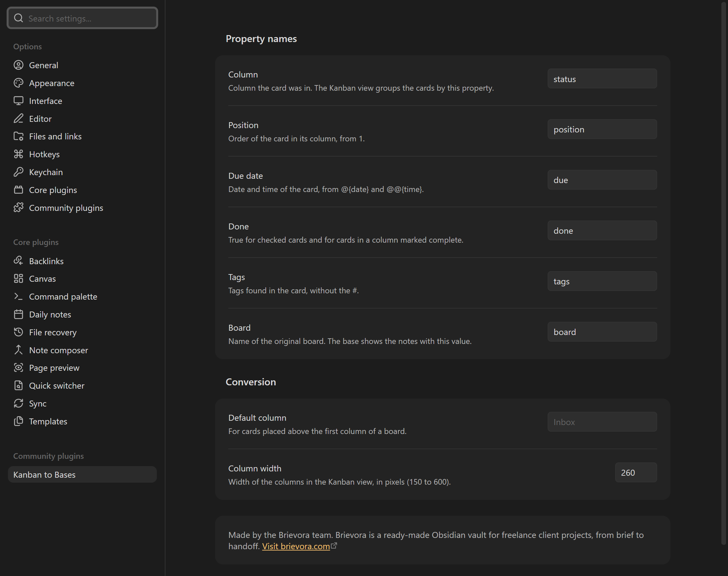728x576 pixels.
Task: Click the Command palette prompt icon
Action: 19,296
